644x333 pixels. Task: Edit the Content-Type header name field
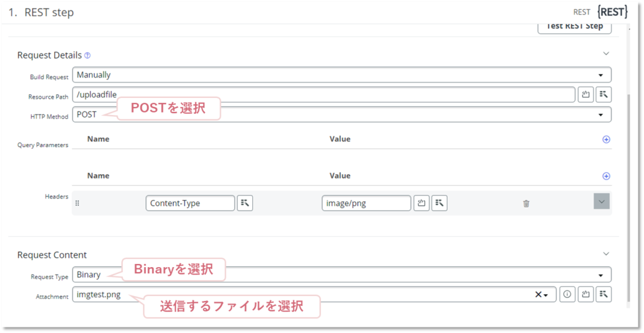pyautogui.click(x=190, y=203)
